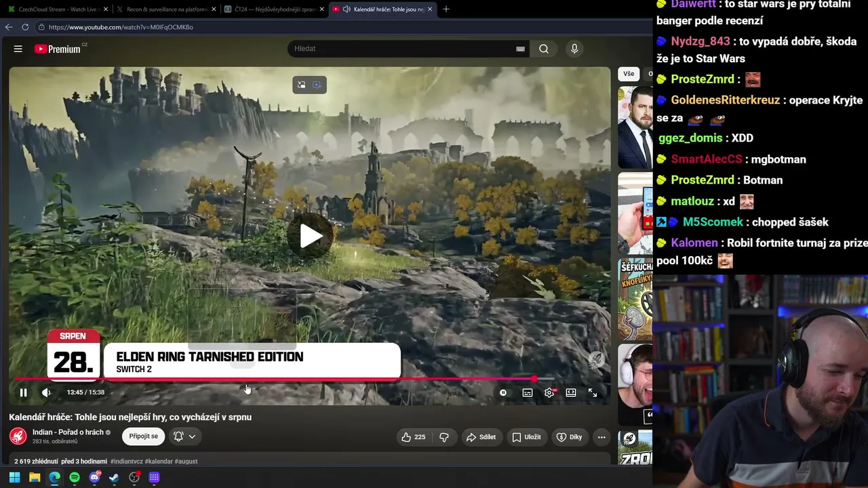868x488 pixels.
Task: Click the #kalendar hashtag
Action: 159,462
